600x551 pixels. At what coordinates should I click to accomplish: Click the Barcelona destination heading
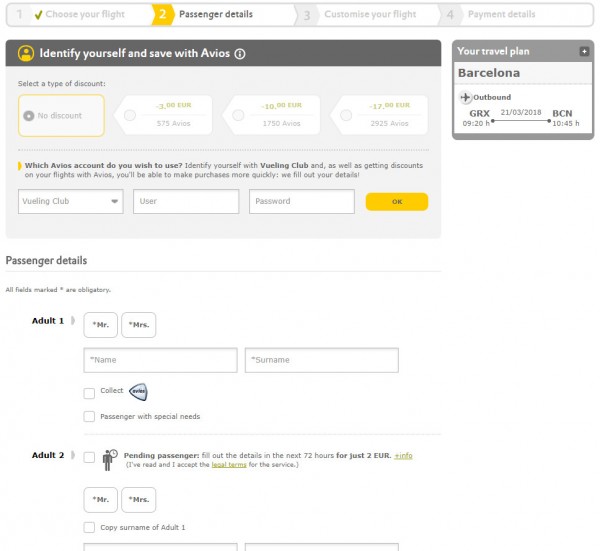point(489,73)
